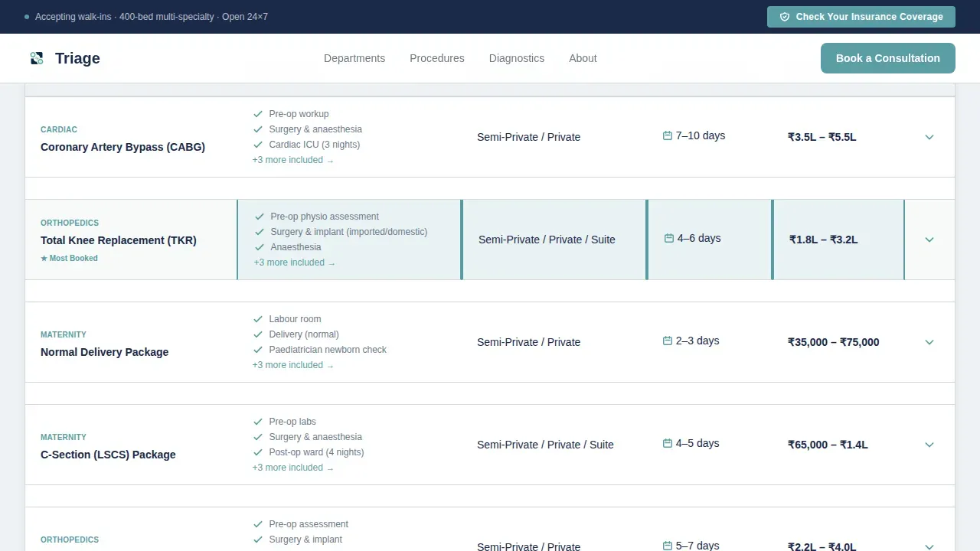980x551 pixels.
Task: Expand the C-Section (LSCS) Package row
Action: pyautogui.click(x=929, y=445)
